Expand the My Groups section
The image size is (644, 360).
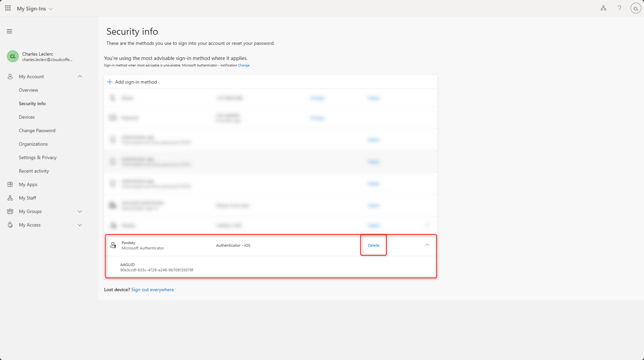click(80, 211)
